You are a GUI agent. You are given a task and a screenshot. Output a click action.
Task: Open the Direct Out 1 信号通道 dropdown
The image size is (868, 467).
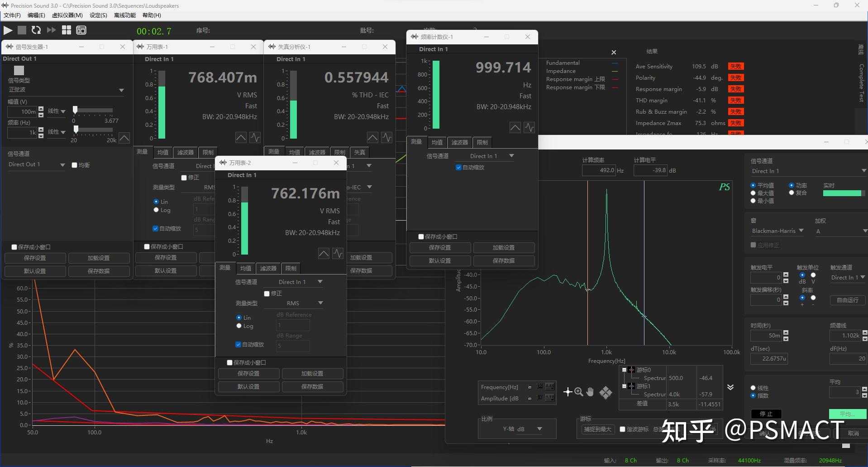tap(37, 165)
